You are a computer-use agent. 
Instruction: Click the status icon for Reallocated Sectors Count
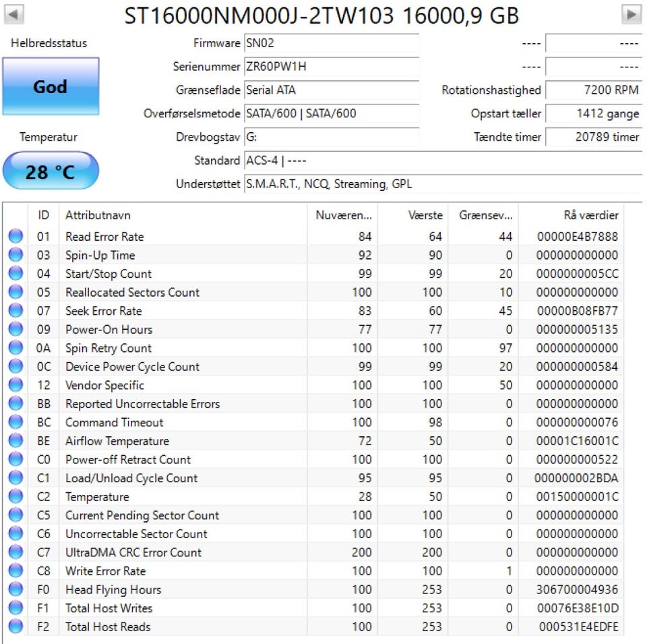click(x=16, y=293)
